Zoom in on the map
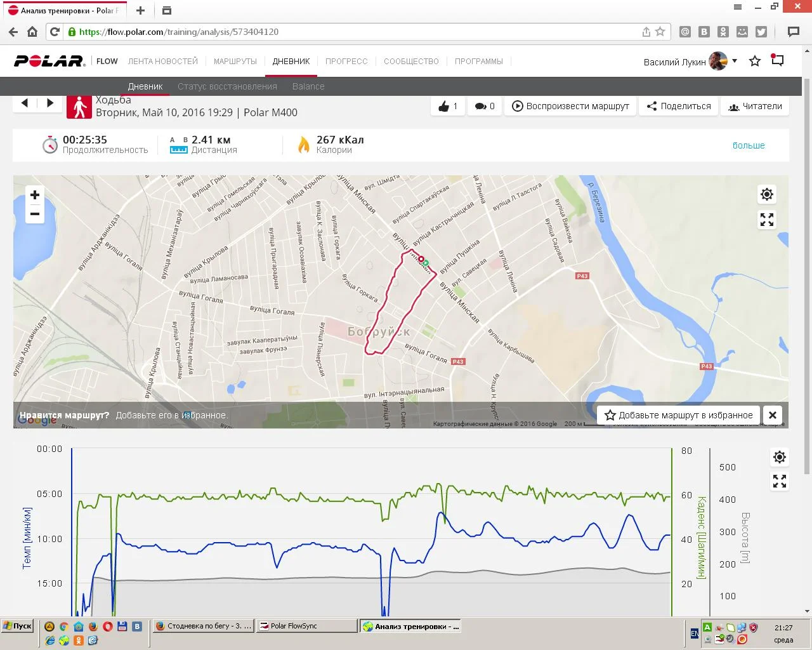Viewport: 812px width, 650px height. point(35,195)
